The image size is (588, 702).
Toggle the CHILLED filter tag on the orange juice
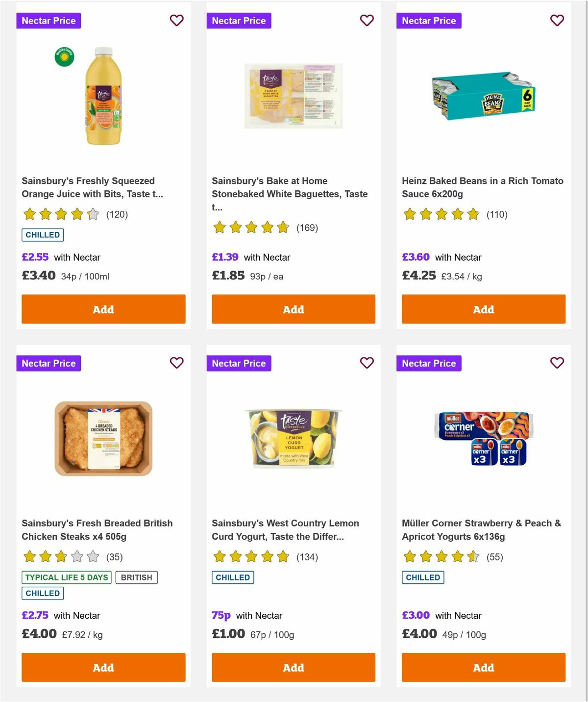[43, 235]
